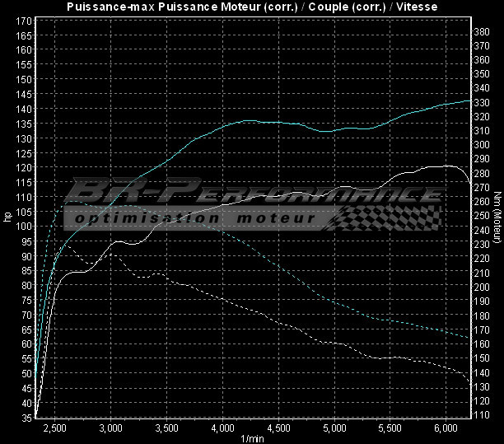Click the 5,000 rpm tick label
The height and width of the screenshot is (444, 504).
click(x=334, y=428)
